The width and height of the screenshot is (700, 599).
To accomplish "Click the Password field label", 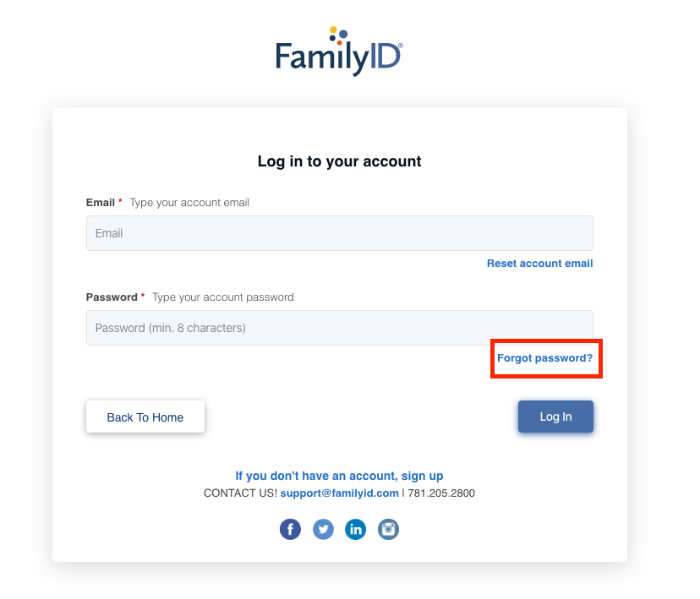I will pos(112,297).
